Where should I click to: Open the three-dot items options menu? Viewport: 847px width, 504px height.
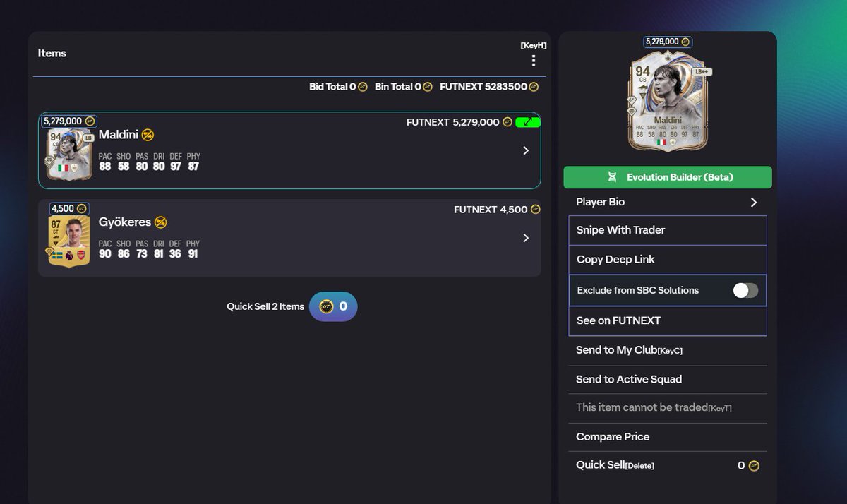point(534,61)
